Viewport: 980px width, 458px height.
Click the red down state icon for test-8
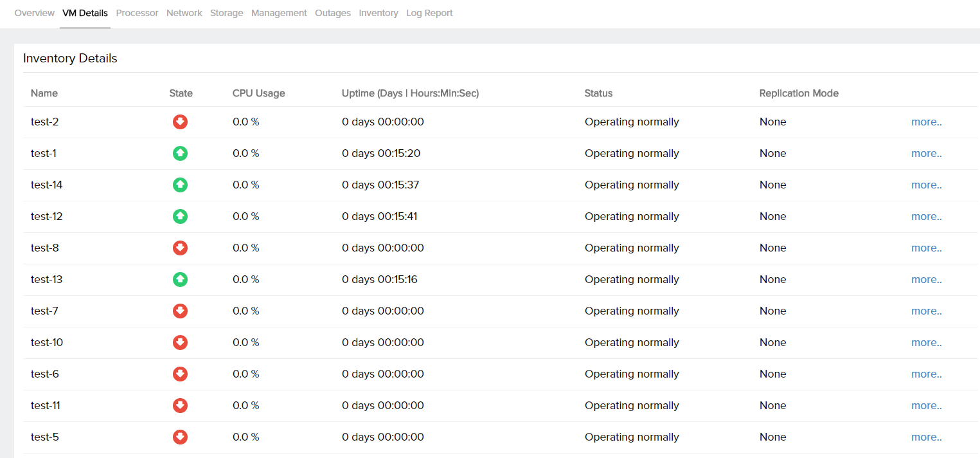click(x=181, y=248)
